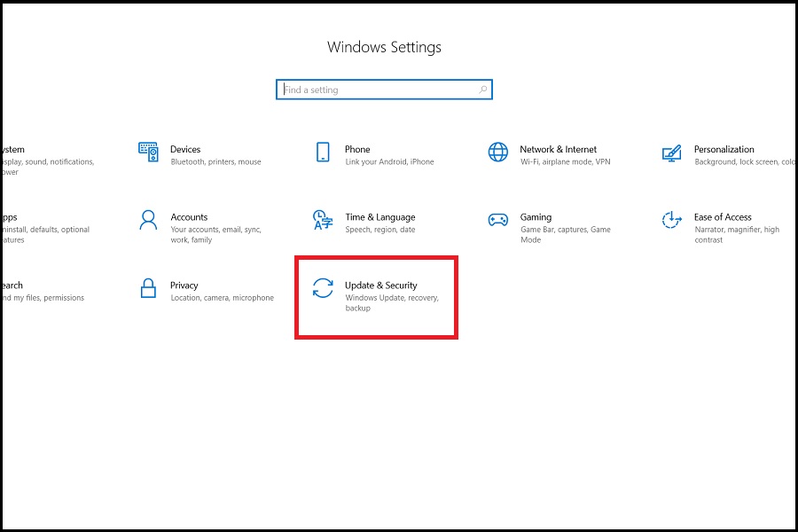Open the Time & Language icon
Viewport: 798px width, 532px height.
323,220
